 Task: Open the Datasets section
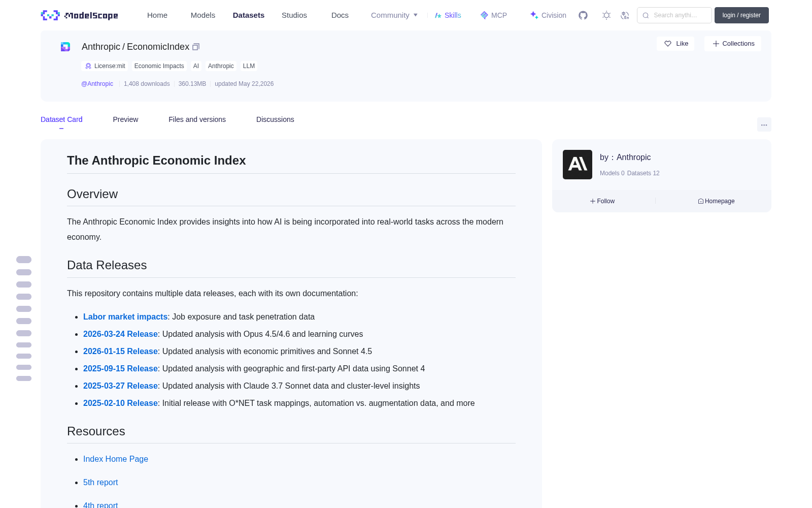click(x=249, y=15)
